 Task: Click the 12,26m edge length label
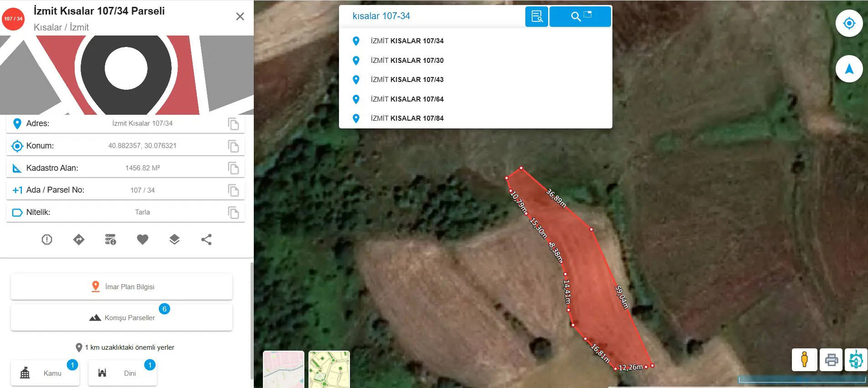631,368
